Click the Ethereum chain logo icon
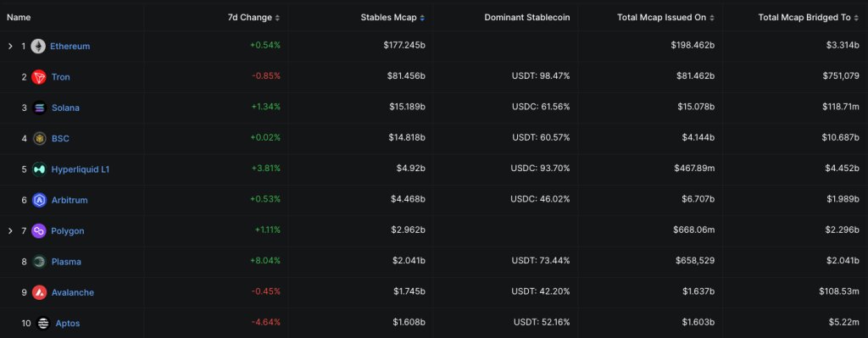The image size is (868, 338). pos(38,47)
